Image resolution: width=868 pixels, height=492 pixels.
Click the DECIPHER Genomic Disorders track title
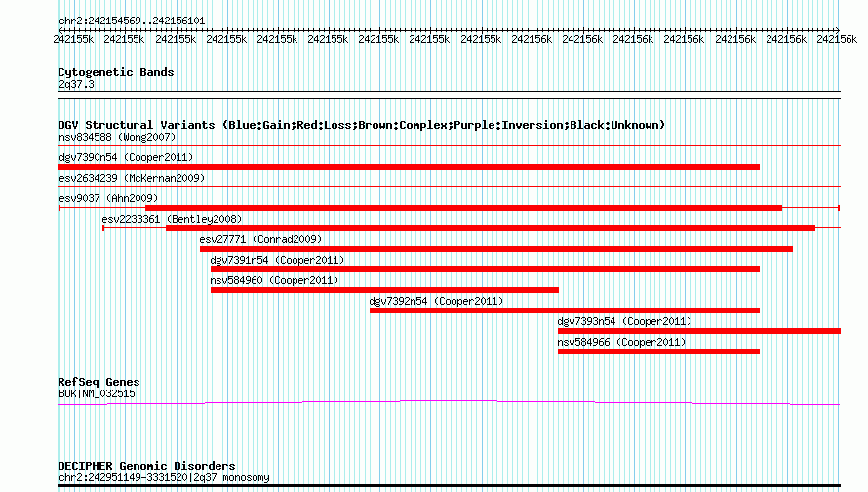pyautogui.click(x=146, y=466)
